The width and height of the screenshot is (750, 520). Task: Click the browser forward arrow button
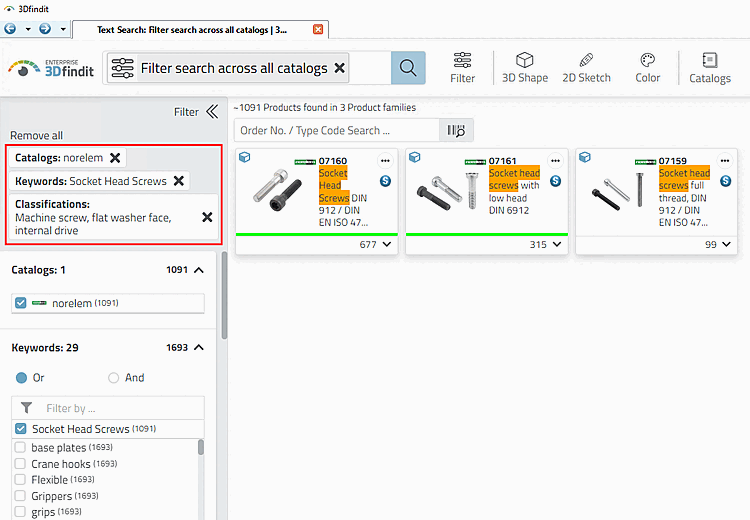tap(45, 29)
